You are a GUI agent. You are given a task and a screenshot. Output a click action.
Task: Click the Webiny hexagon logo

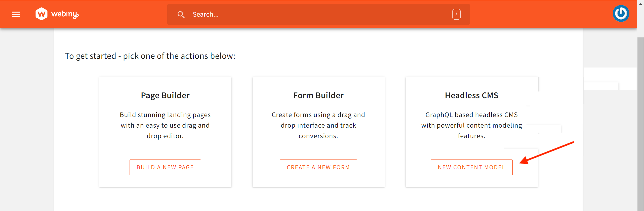click(x=41, y=14)
